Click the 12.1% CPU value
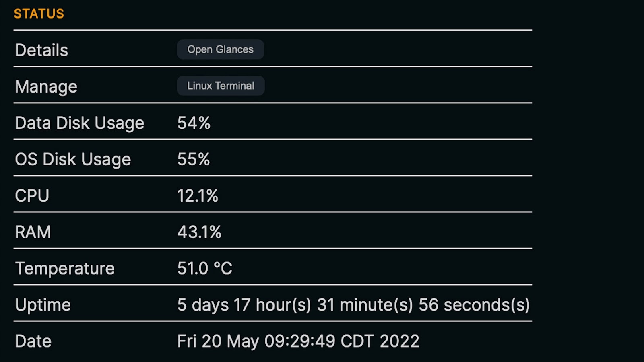This screenshot has height=362, width=644. (x=198, y=196)
